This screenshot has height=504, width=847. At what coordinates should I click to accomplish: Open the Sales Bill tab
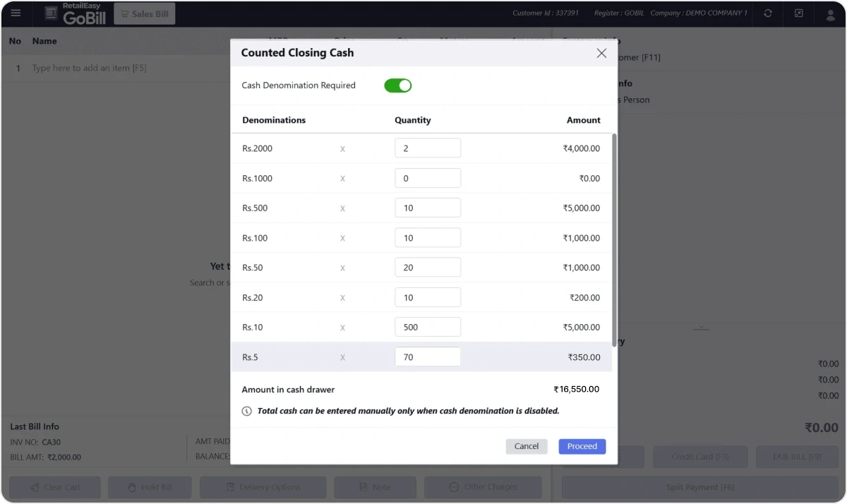pyautogui.click(x=144, y=14)
